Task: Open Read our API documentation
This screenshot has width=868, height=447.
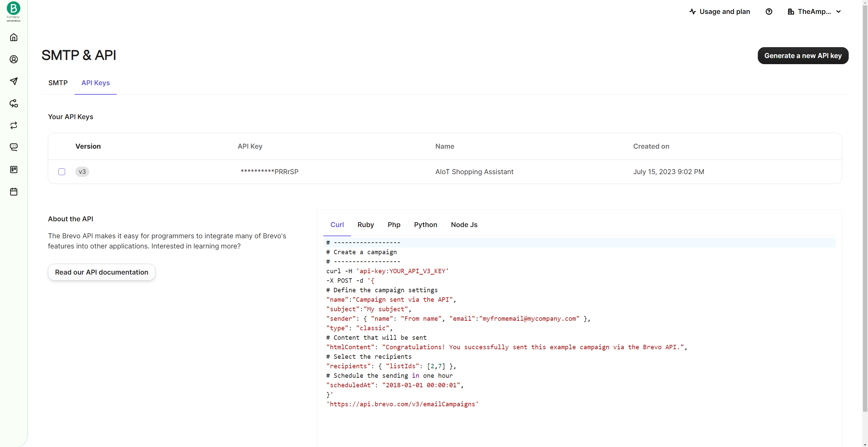Action: coord(101,272)
